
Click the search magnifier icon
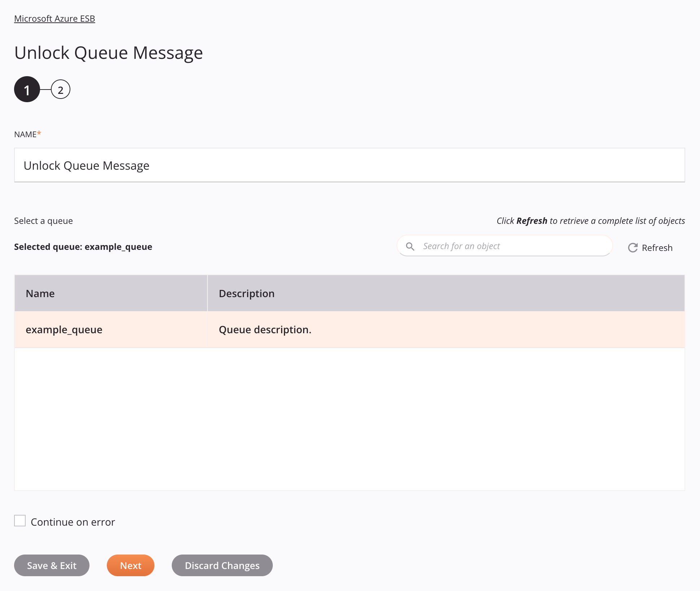410,245
